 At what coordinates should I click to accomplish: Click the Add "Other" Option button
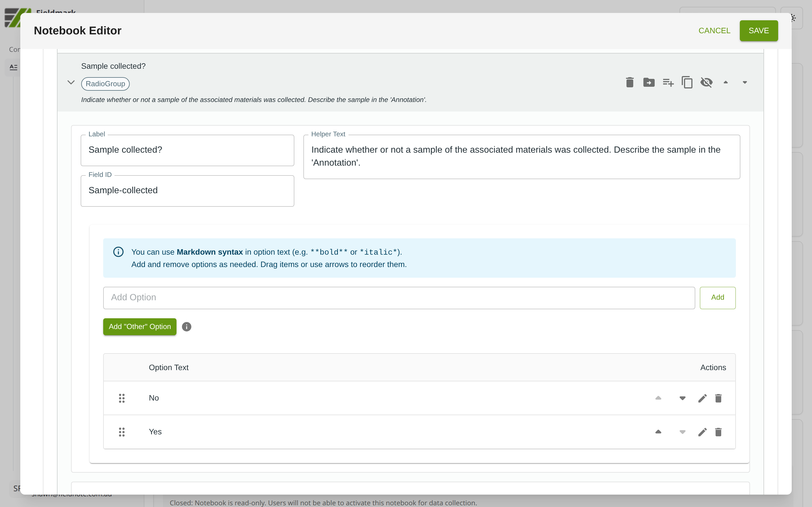[140, 327]
